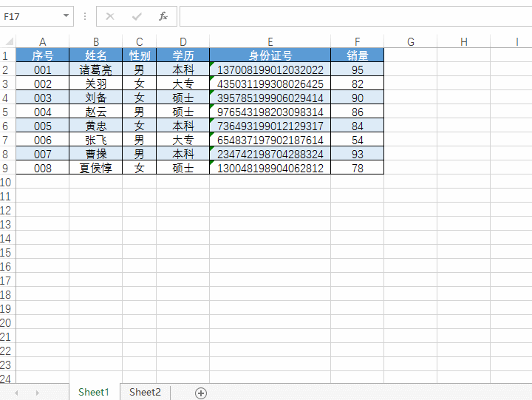The width and height of the screenshot is (532, 400).
Task: Click the cell containing 黄忠
Action: click(96, 126)
